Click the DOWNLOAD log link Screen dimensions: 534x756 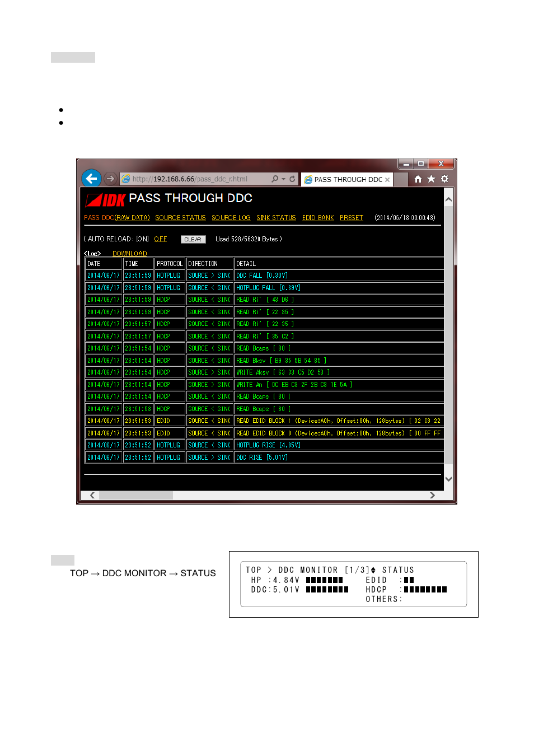tap(130, 254)
